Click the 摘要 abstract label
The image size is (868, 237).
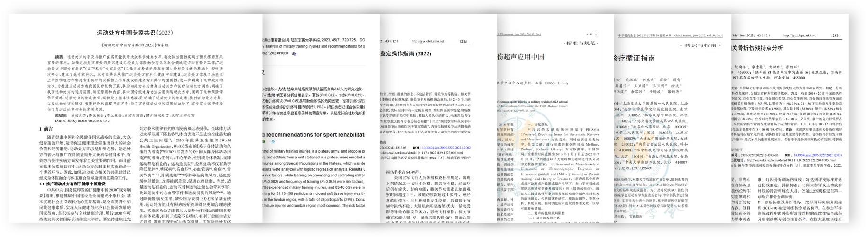click(59, 57)
